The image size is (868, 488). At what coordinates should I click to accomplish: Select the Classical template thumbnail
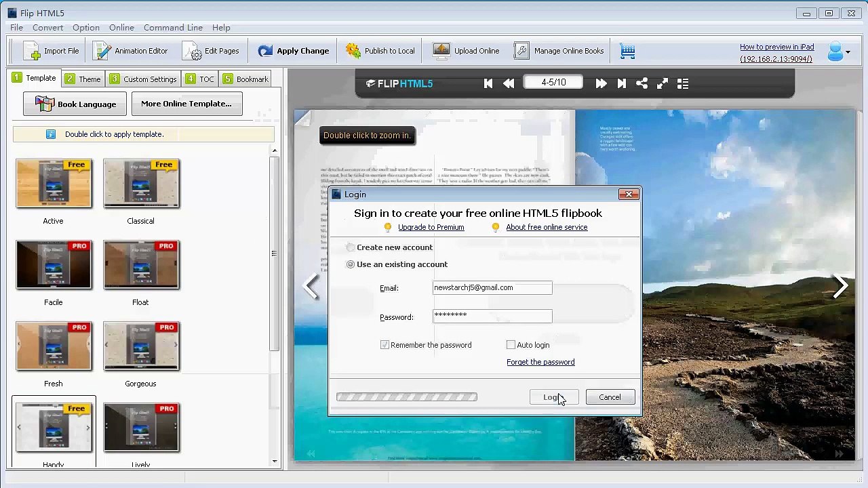pyautogui.click(x=141, y=183)
